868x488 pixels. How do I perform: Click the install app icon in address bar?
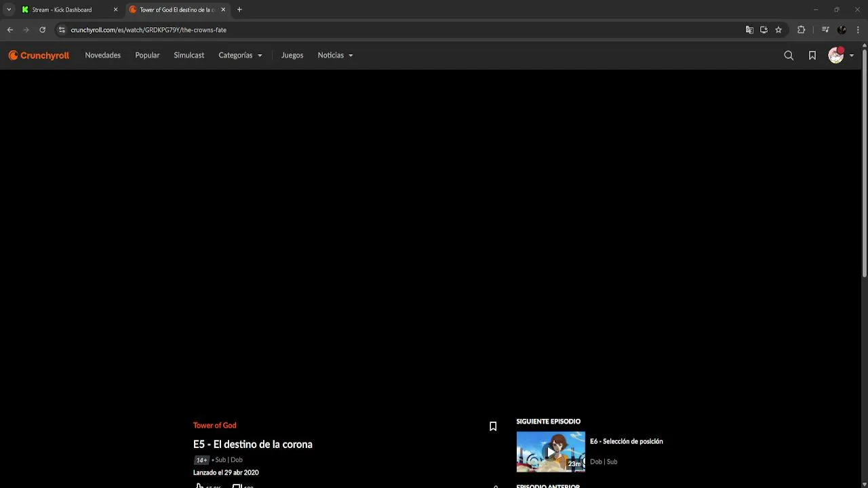764,30
